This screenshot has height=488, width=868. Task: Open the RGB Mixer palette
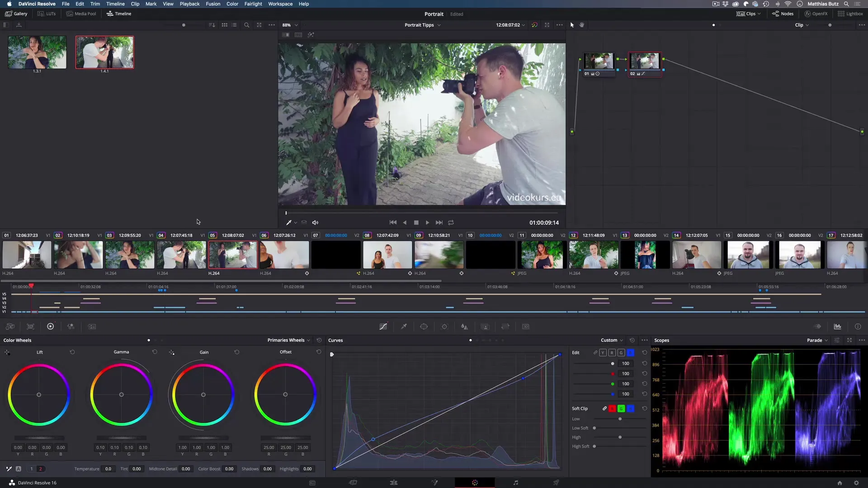(71, 327)
